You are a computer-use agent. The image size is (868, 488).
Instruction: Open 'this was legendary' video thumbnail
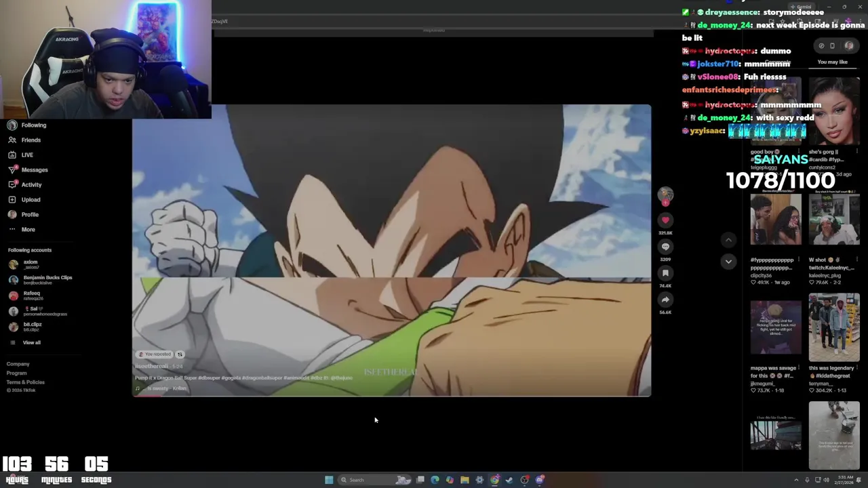[x=833, y=327]
